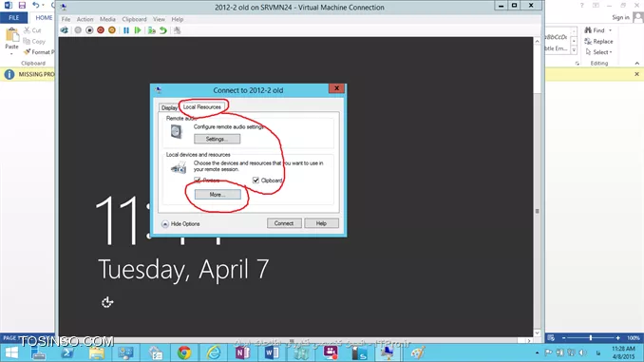Click VM window vertical scrollbar down arrow

point(538,333)
